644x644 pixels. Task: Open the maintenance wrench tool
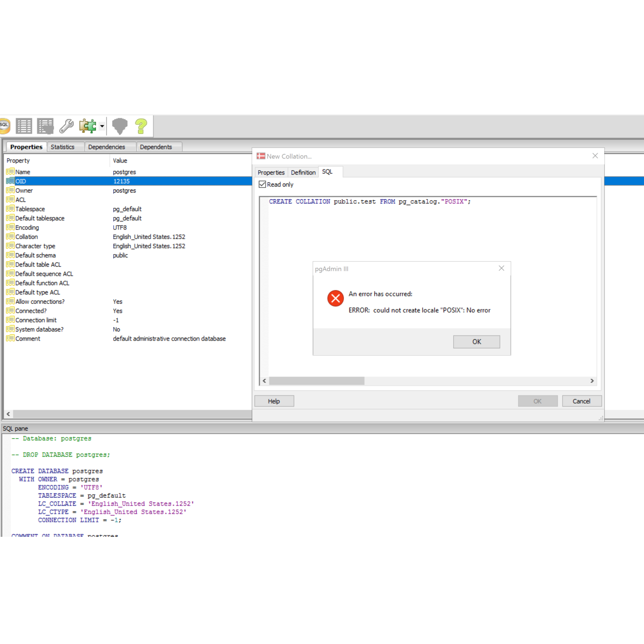point(66,126)
